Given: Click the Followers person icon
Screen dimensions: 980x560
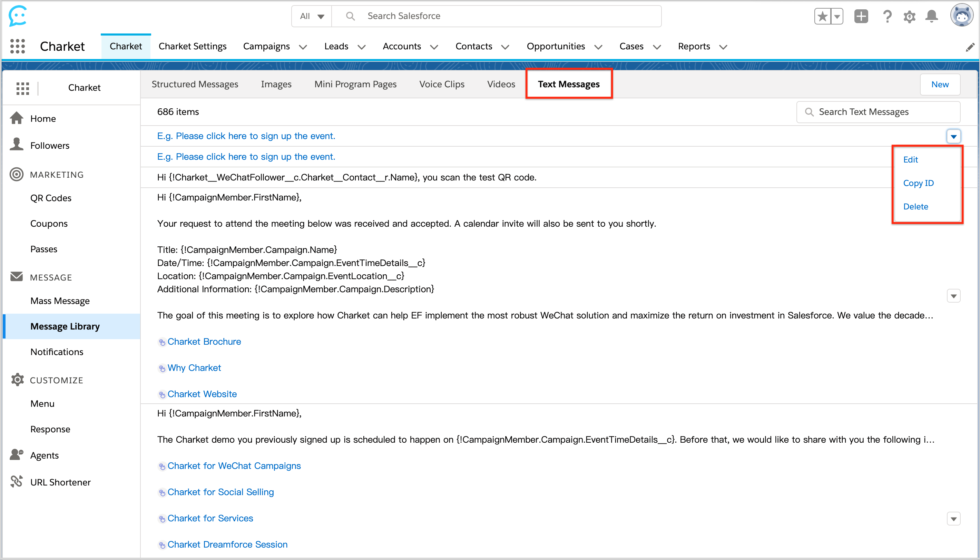Looking at the screenshot, I should click(x=17, y=144).
